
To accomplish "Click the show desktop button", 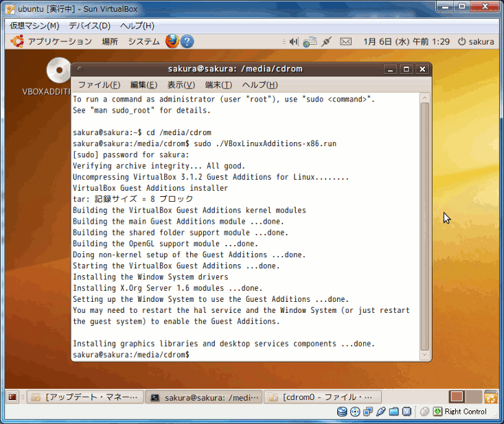I will (x=12, y=397).
